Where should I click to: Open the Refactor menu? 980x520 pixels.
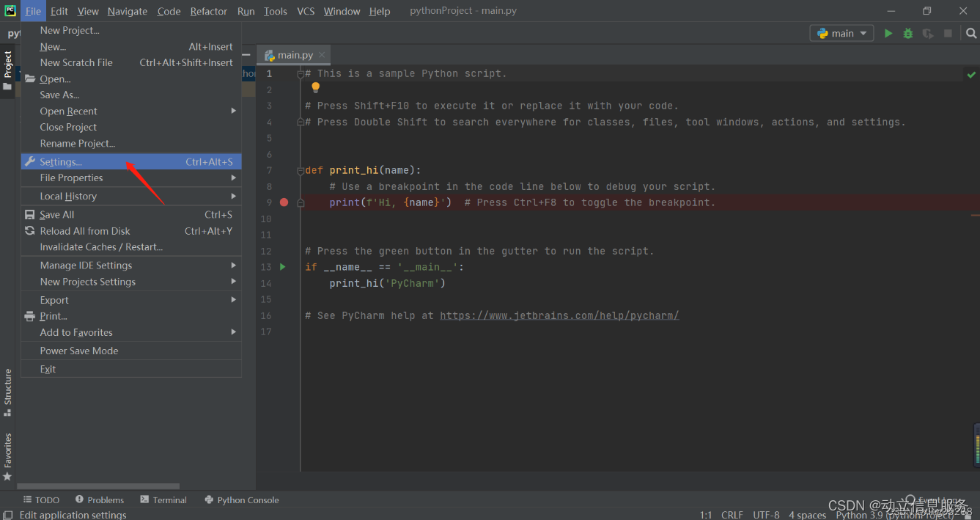pyautogui.click(x=209, y=11)
